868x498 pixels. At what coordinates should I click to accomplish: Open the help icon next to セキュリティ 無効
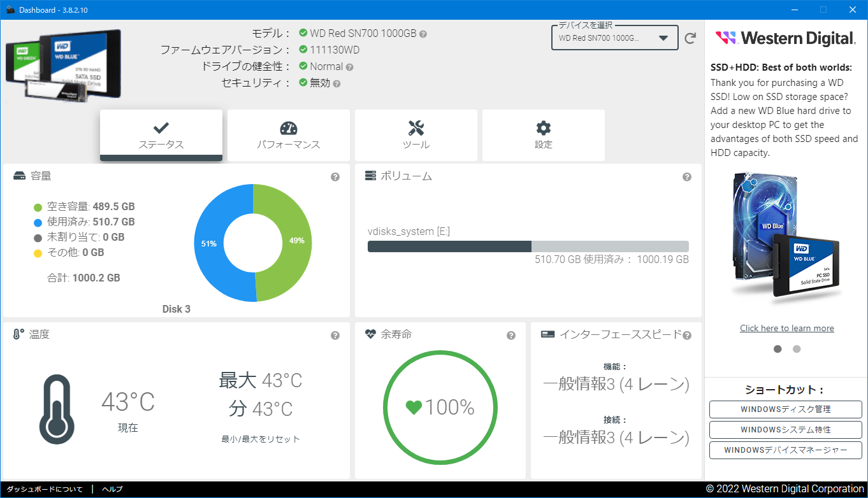[336, 83]
